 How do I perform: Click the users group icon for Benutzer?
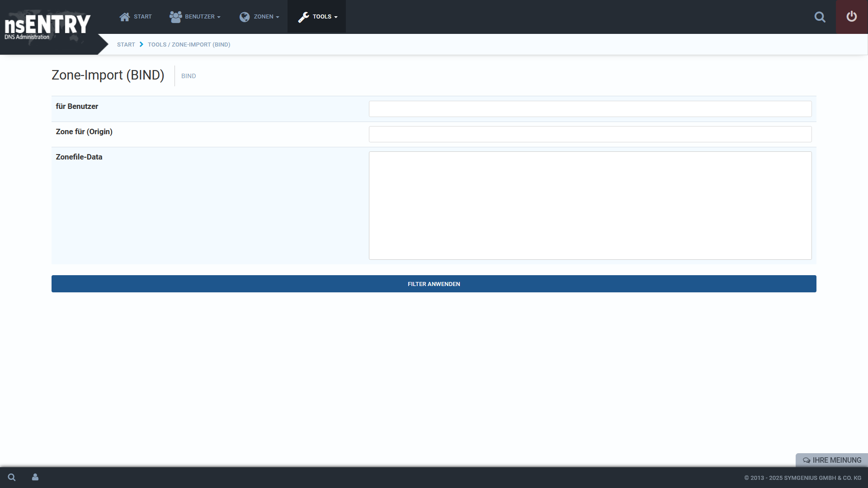point(175,17)
